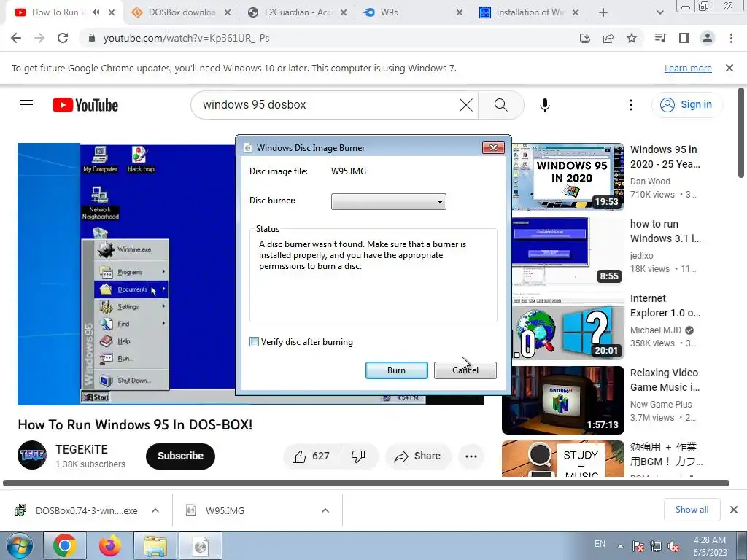Toggle the Chrome side panel icon
Image resolution: width=747 pixels, height=560 pixels.
click(x=684, y=38)
